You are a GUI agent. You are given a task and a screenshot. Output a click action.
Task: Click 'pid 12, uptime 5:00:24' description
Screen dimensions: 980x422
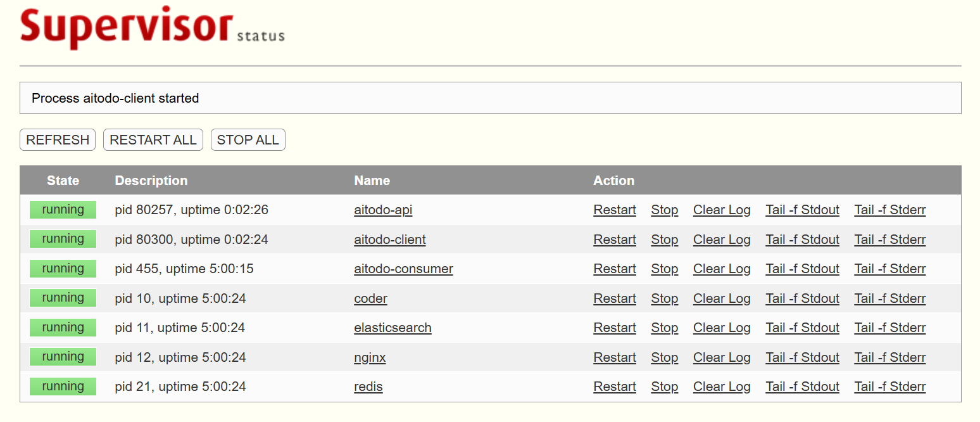[x=180, y=357]
